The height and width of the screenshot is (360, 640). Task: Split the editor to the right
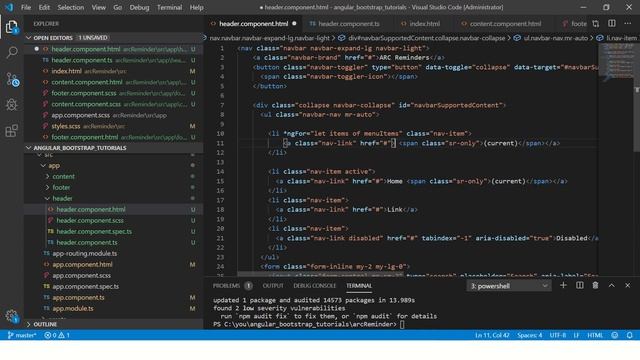(611, 24)
